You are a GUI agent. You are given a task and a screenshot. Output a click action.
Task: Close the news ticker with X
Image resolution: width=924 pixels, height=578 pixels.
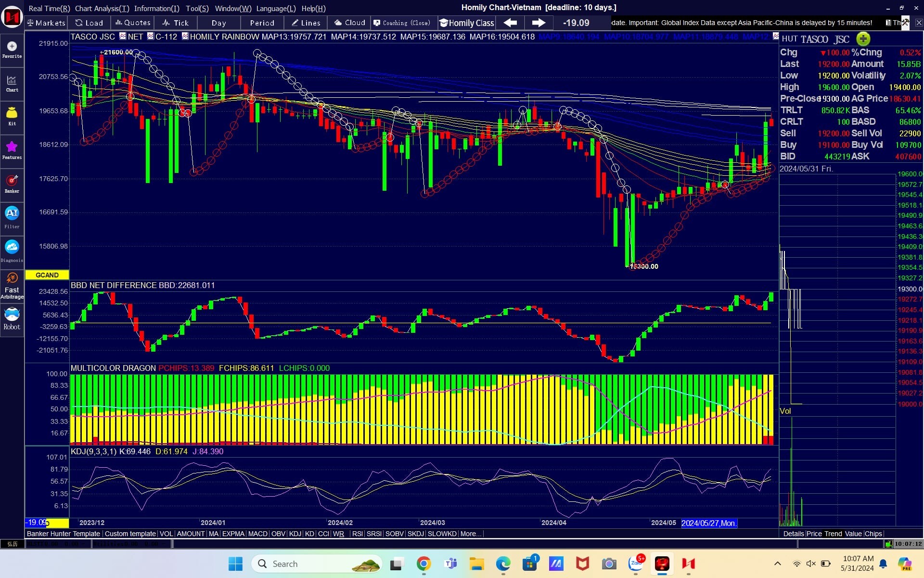[x=919, y=23]
